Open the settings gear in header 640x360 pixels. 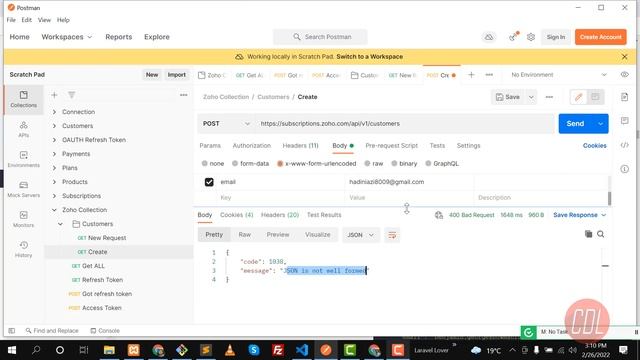pyautogui.click(x=531, y=37)
